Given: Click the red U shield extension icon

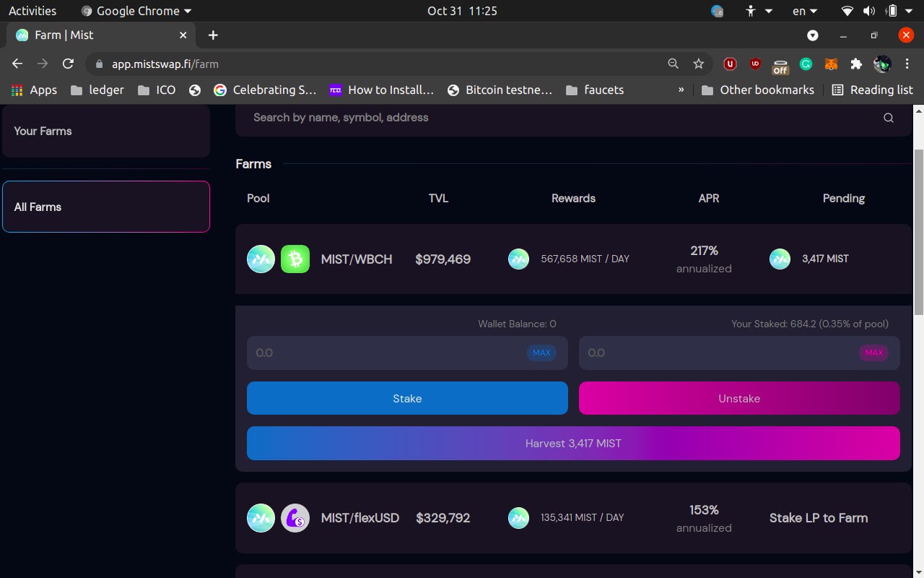Looking at the screenshot, I should tap(730, 64).
